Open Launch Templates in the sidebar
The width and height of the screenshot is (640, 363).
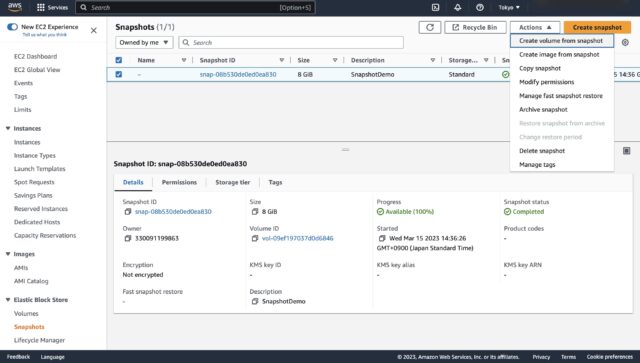coord(40,169)
